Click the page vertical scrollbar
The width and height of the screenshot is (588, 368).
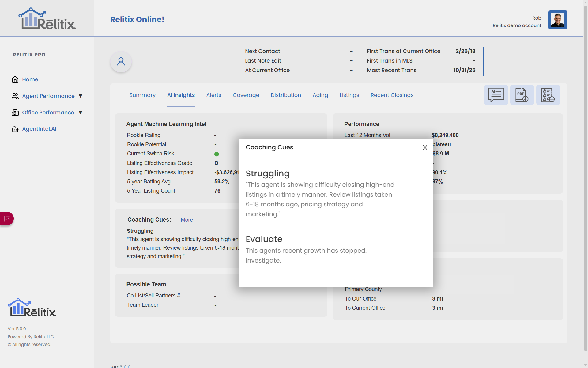click(586, 184)
